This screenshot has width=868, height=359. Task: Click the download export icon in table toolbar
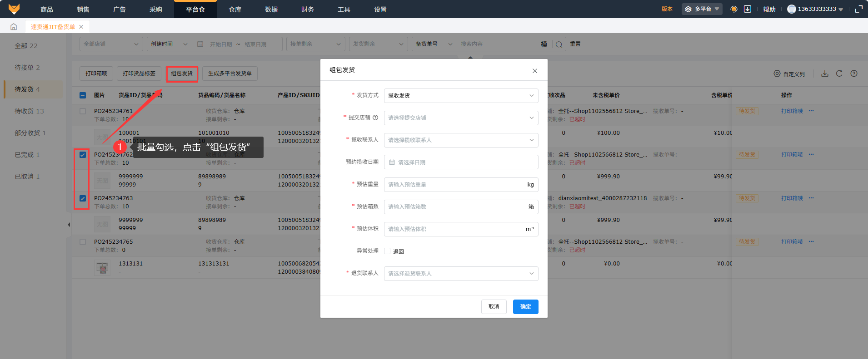click(824, 74)
